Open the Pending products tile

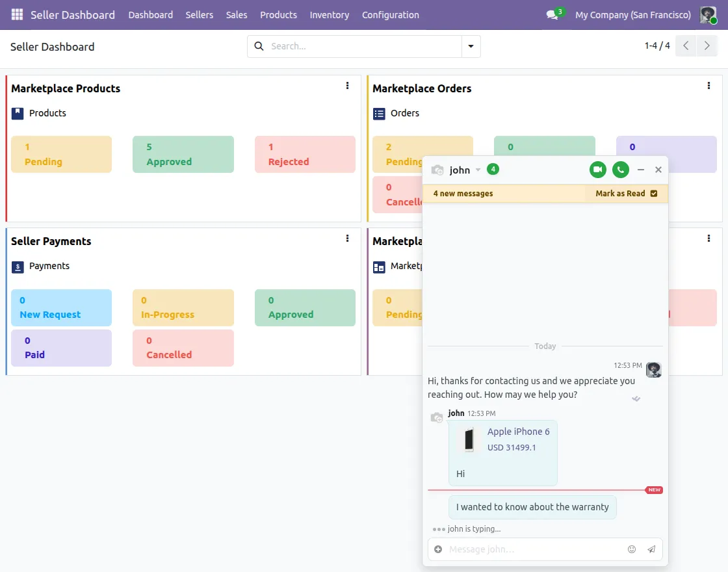[61, 154]
